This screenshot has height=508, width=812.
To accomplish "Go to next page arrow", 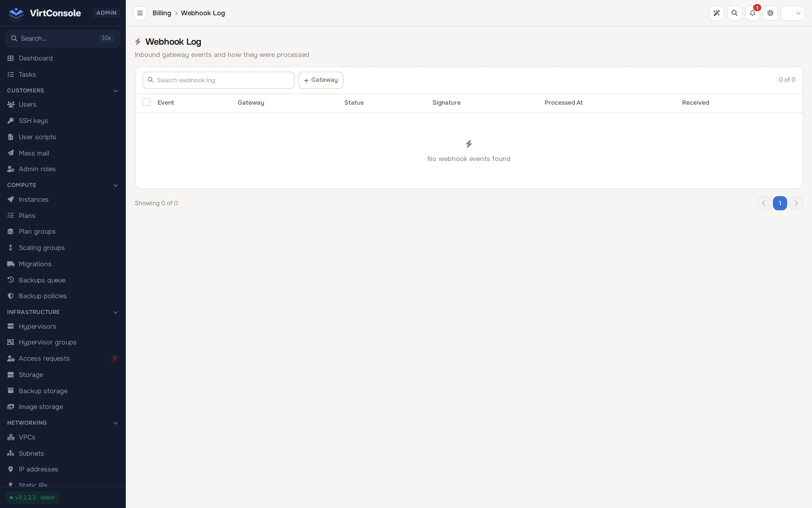I will [796, 203].
